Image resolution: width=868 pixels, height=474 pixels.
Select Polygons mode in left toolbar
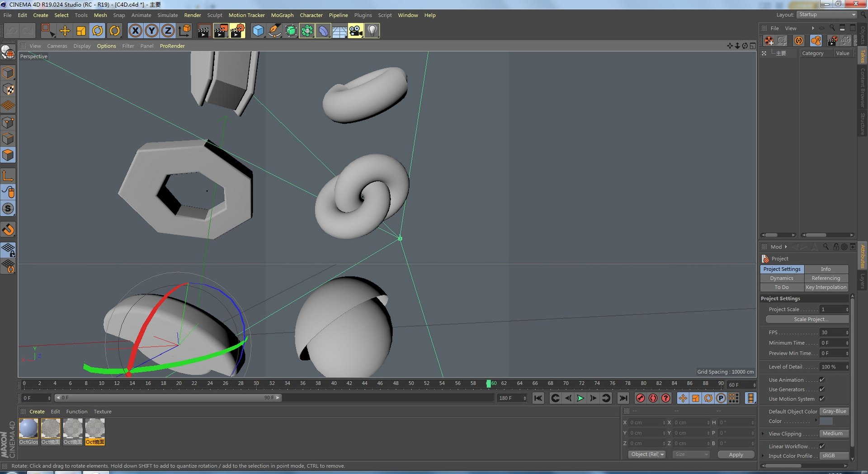[x=8, y=155]
